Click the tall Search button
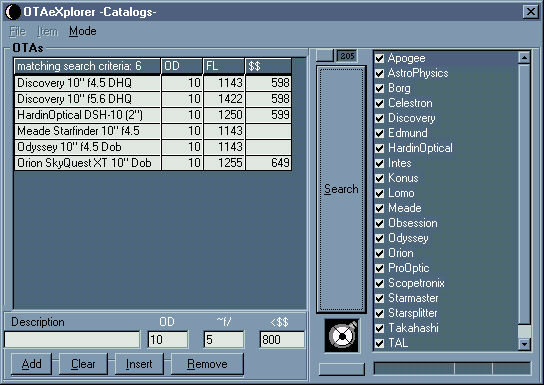The height and width of the screenshot is (385, 544). (x=341, y=189)
